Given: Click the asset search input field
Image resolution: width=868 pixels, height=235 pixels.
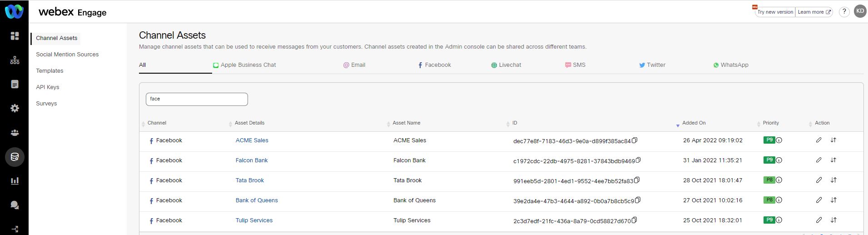Looking at the screenshot, I should click(x=197, y=99).
